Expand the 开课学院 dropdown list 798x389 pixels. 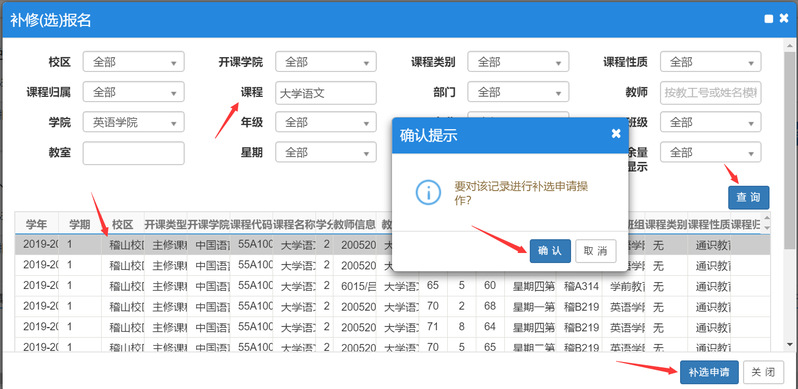[326, 62]
